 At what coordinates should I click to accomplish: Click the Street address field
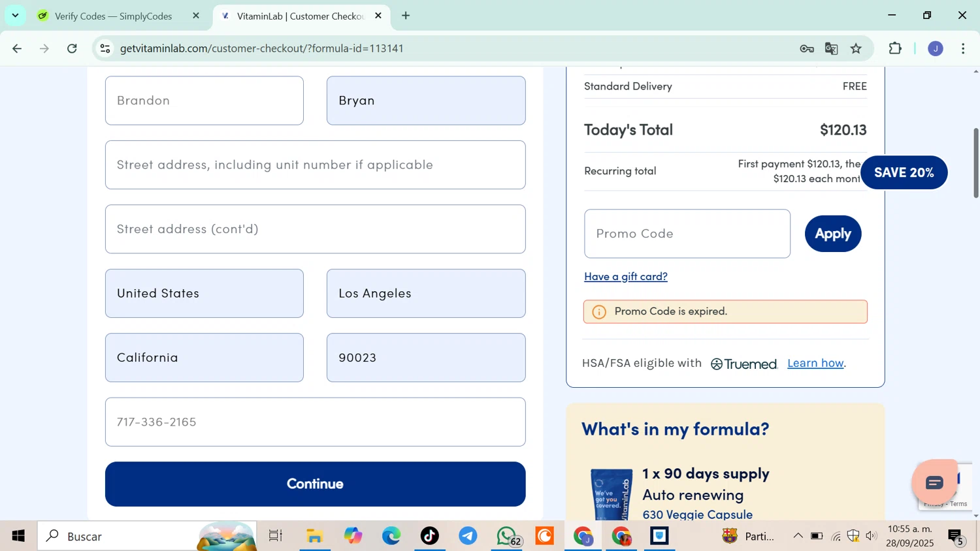click(316, 165)
